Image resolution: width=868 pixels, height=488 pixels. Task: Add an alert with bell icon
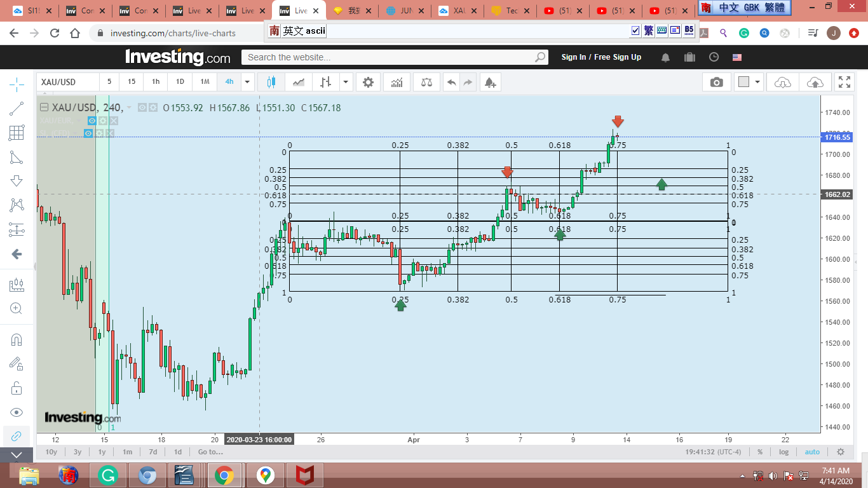click(x=489, y=82)
